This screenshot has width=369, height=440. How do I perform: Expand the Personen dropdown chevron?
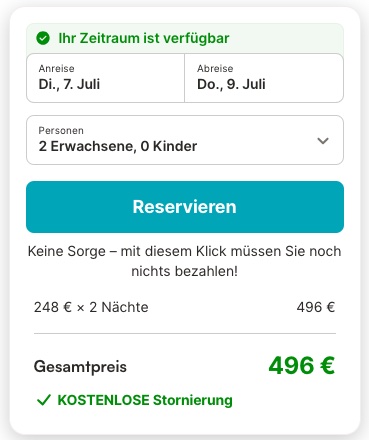coord(323,141)
